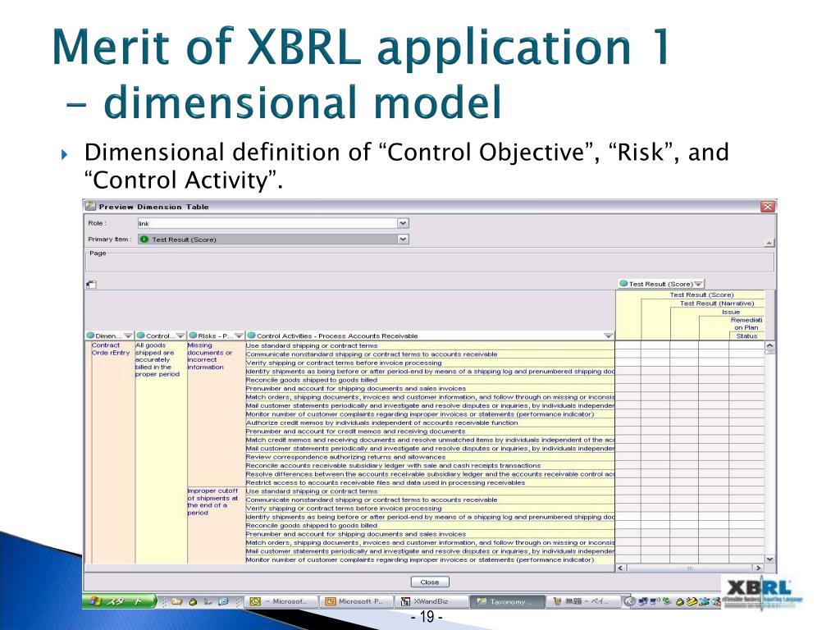
Task: Click blue circle icon of Control Activities column
Action: tap(251, 336)
